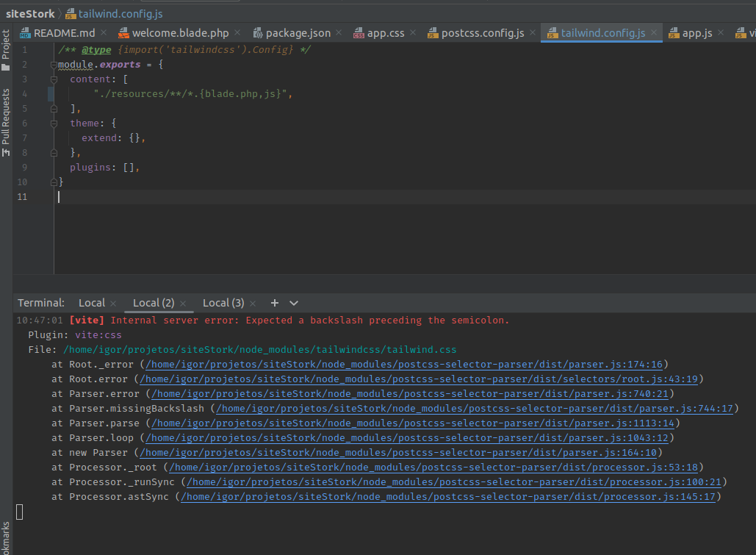Click the package.json file type icon
Viewport: 756px width, 555px height.
tap(257, 32)
